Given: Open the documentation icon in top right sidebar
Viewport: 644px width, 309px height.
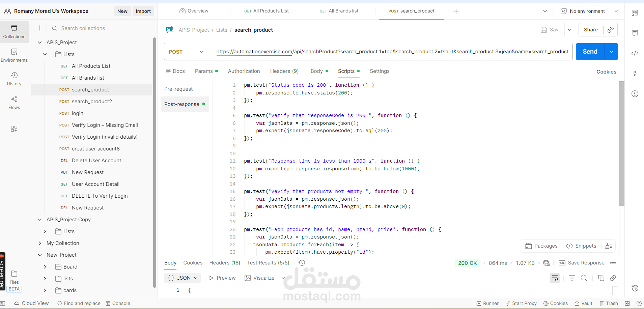Looking at the screenshot, I should [635, 13].
